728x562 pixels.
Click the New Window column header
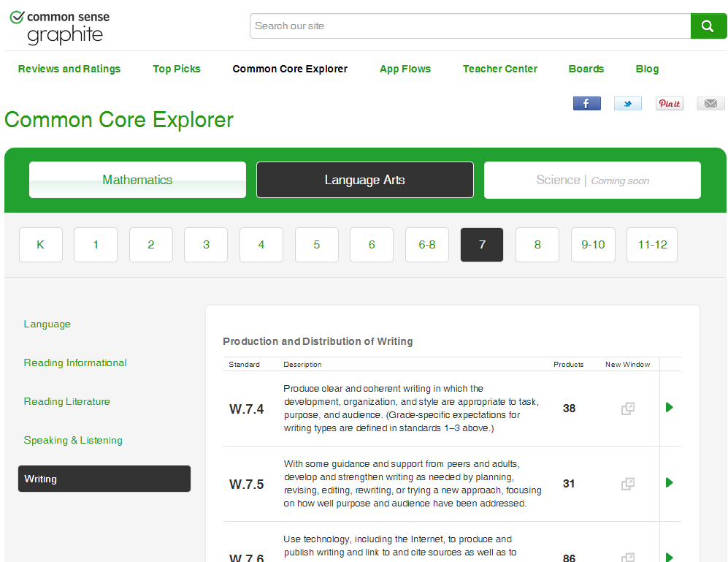click(x=628, y=365)
